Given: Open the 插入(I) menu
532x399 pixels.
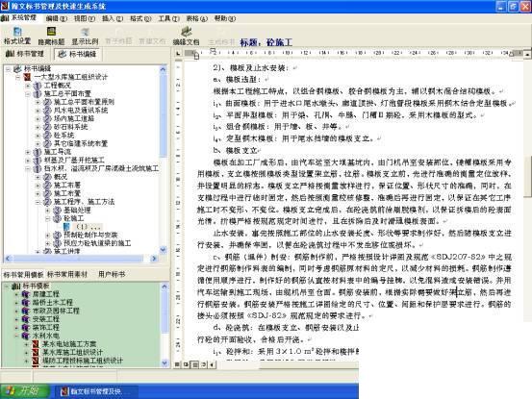Looking at the screenshot, I should 113,18.
